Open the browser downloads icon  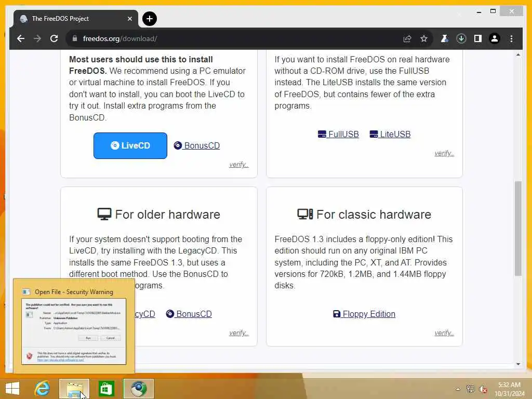pyautogui.click(x=461, y=38)
